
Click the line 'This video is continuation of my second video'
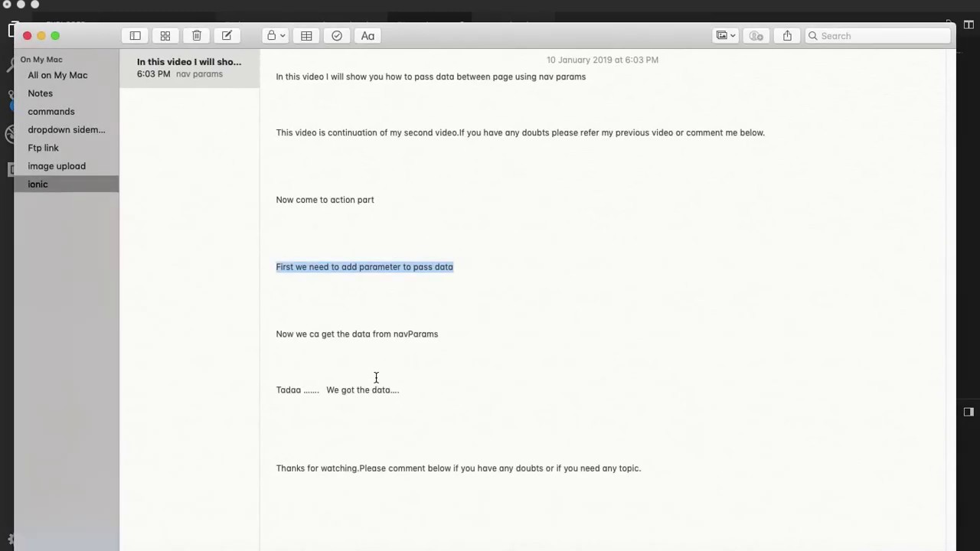[521, 133]
